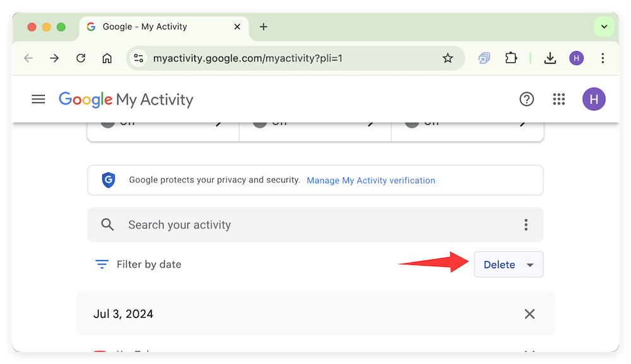This screenshot has height=364, width=631.
Task: Toggle the middle Off activity control
Action: (x=259, y=121)
